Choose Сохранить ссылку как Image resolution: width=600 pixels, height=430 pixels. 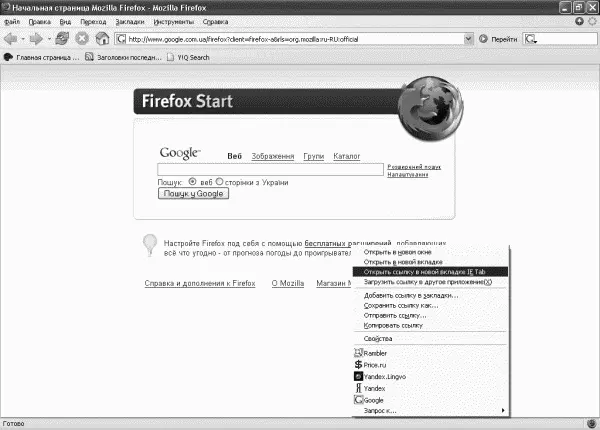coord(430,305)
